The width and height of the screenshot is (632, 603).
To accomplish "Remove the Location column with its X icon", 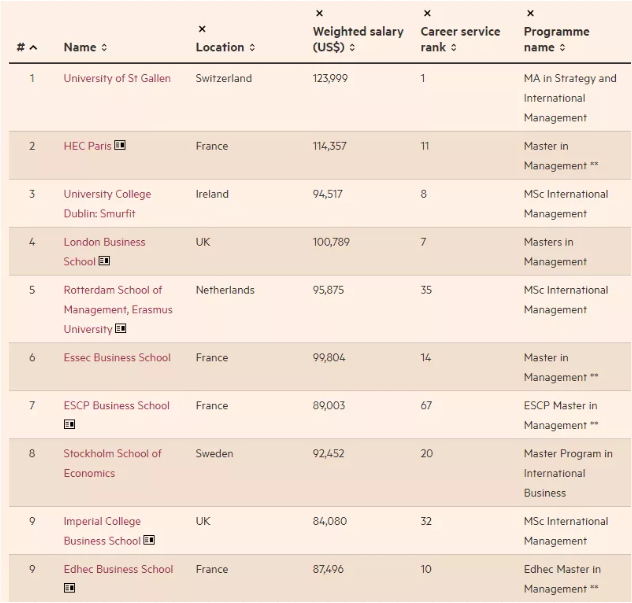I will click(201, 29).
